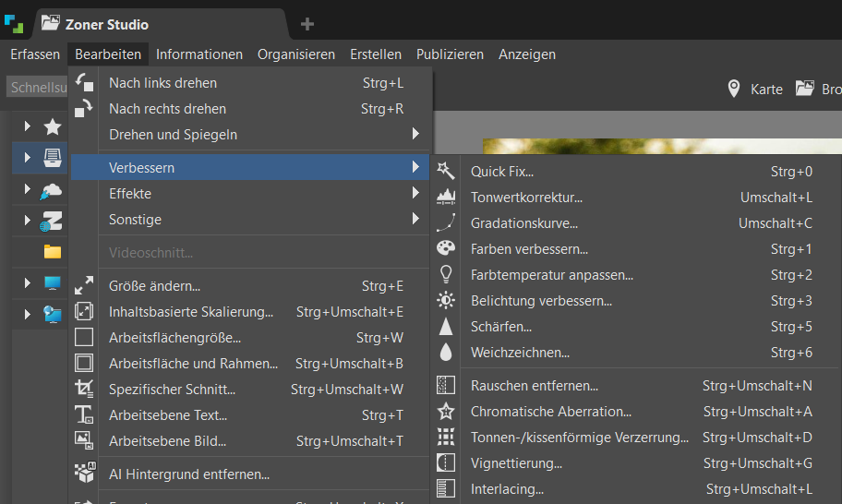Click the Tonnen-/kissenförmige Verzerrung grid icon

446,437
